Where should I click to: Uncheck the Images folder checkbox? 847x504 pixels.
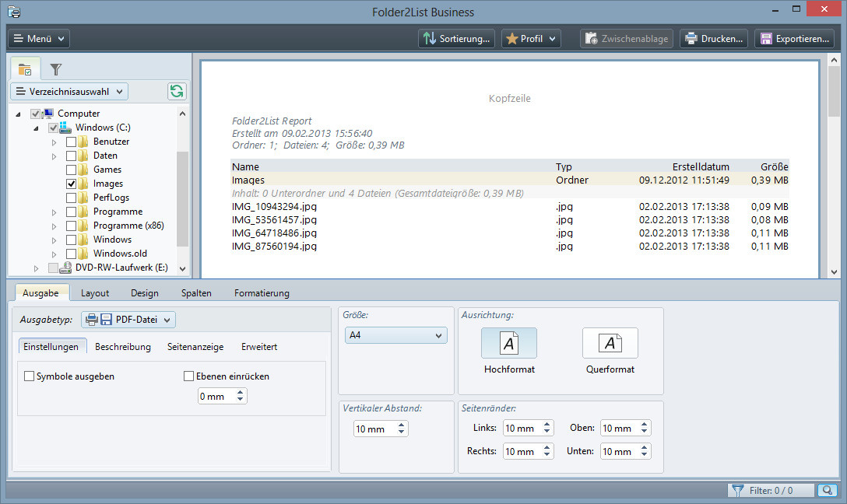(x=72, y=184)
